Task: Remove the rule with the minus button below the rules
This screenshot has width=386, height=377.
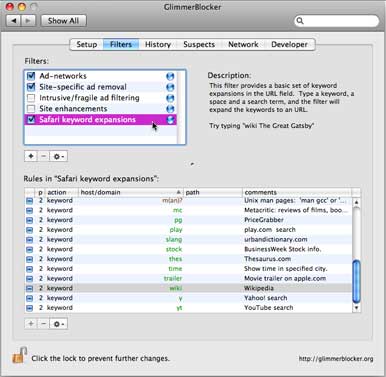Action: click(43, 324)
